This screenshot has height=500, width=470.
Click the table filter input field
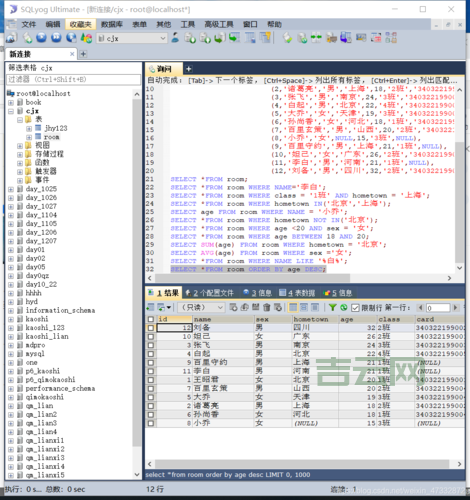tap(74, 79)
